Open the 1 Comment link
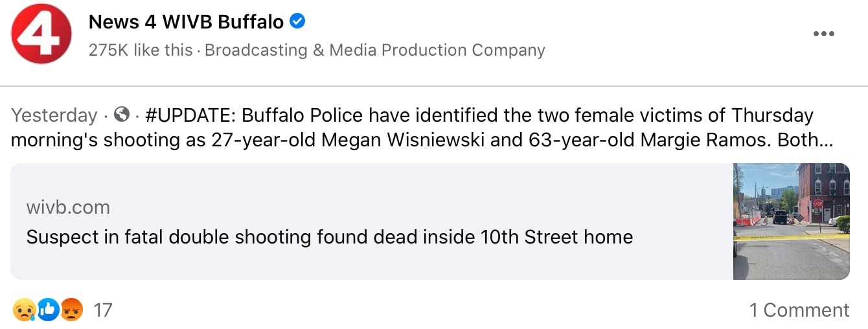 [x=799, y=310]
